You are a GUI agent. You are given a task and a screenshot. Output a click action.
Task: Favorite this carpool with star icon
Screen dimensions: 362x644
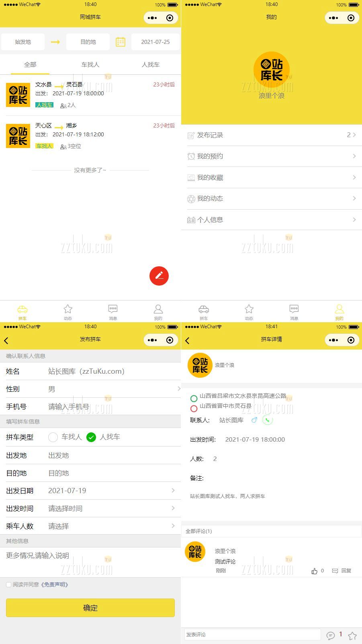click(x=352, y=636)
